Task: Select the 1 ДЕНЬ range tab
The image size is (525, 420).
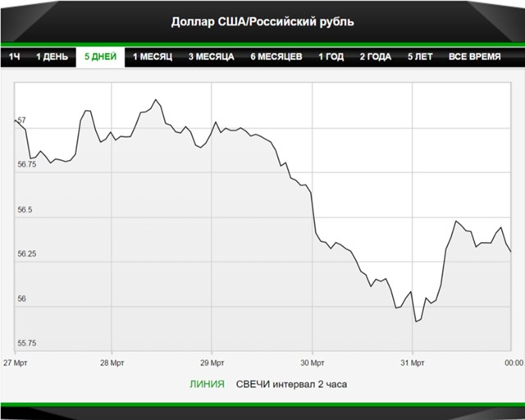Action: 52,57
